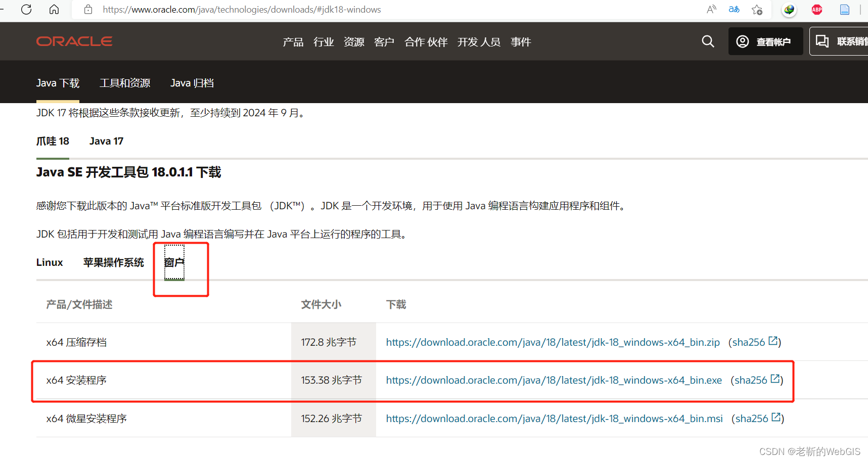Download the jdk-18 windows-x64 zip link

point(553,342)
